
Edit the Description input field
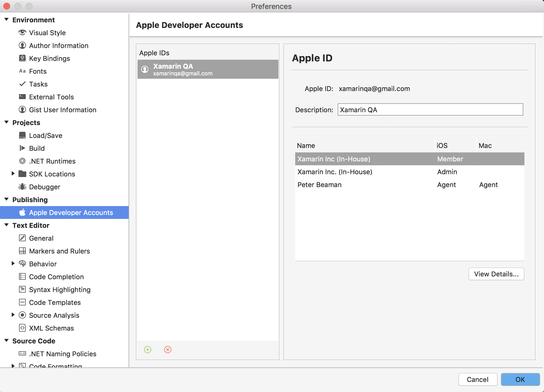pyautogui.click(x=430, y=109)
